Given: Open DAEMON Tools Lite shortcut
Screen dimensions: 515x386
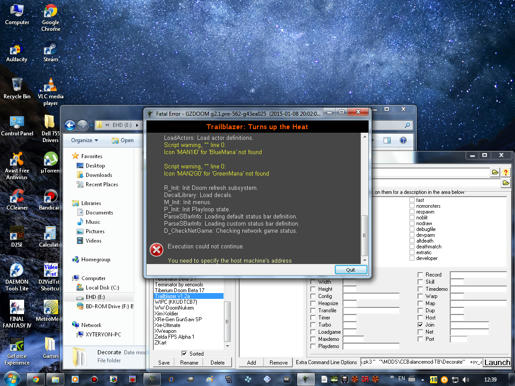Looking at the screenshot, I should pyautogui.click(x=17, y=277).
